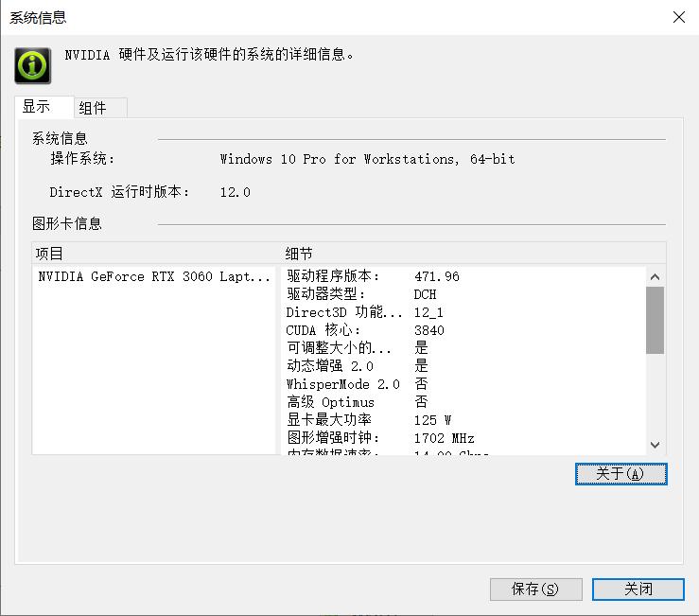This screenshot has height=616, width=699.
Task: Click the 关闭 button
Action: click(638, 590)
